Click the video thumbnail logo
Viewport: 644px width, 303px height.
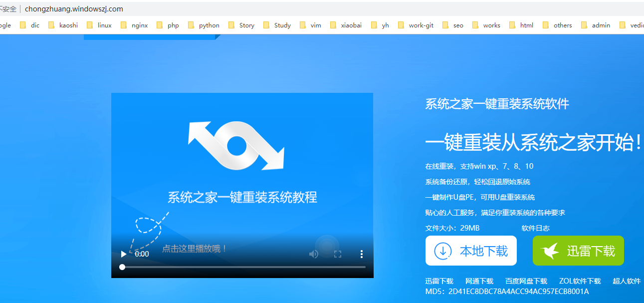click(236, 145)
